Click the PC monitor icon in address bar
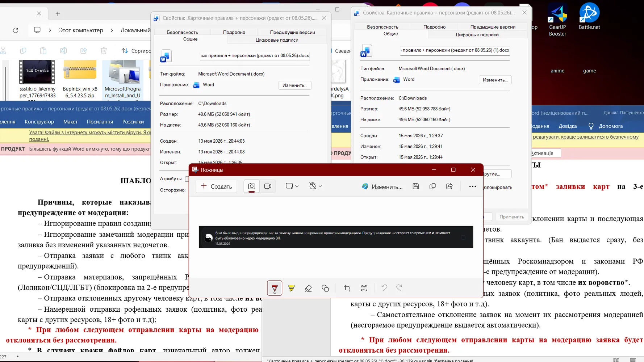This screenshot has width=644, height=362. click(x=37, y=30)
